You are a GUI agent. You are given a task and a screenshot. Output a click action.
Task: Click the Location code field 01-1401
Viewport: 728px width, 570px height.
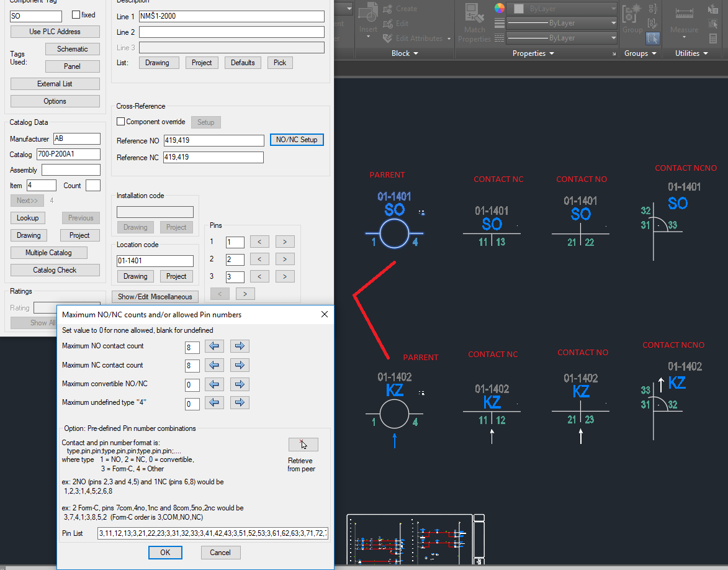coord(155,261)
